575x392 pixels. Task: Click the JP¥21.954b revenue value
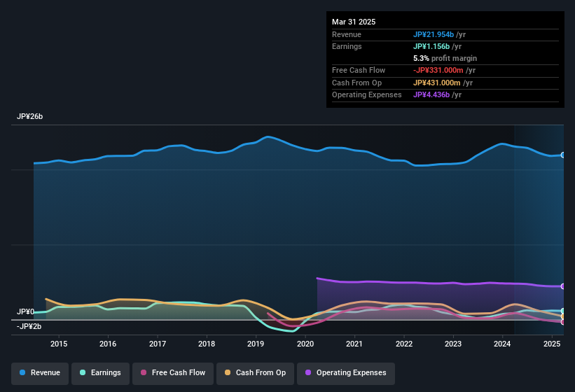(433, 34)
